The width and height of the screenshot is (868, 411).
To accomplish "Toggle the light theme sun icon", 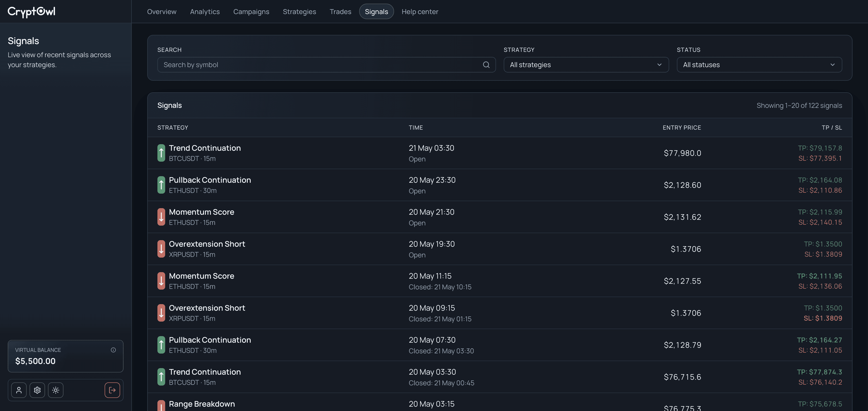I will [56, 390].
